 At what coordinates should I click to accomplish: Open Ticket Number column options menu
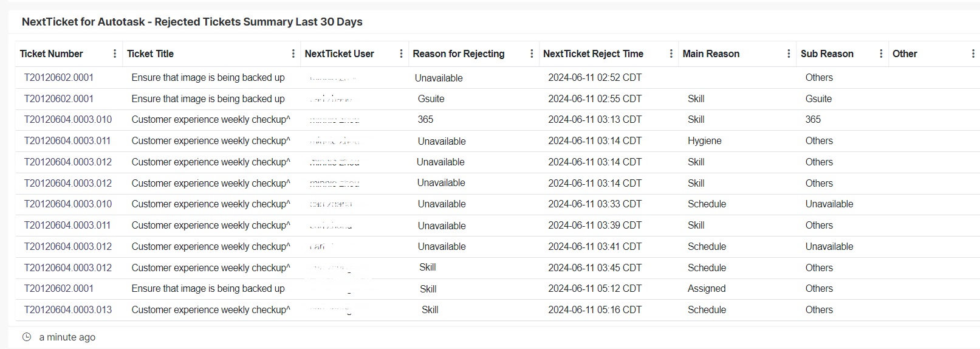point(115,54)
